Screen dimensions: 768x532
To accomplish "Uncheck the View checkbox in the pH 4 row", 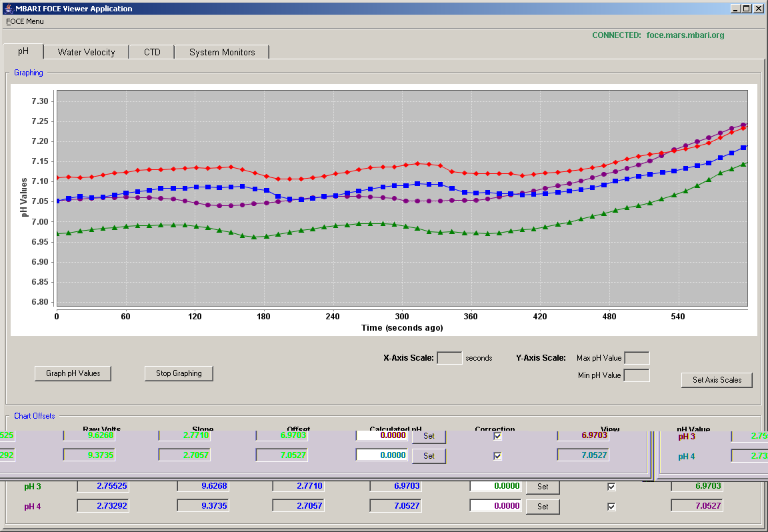I will [x=611, y=507].
